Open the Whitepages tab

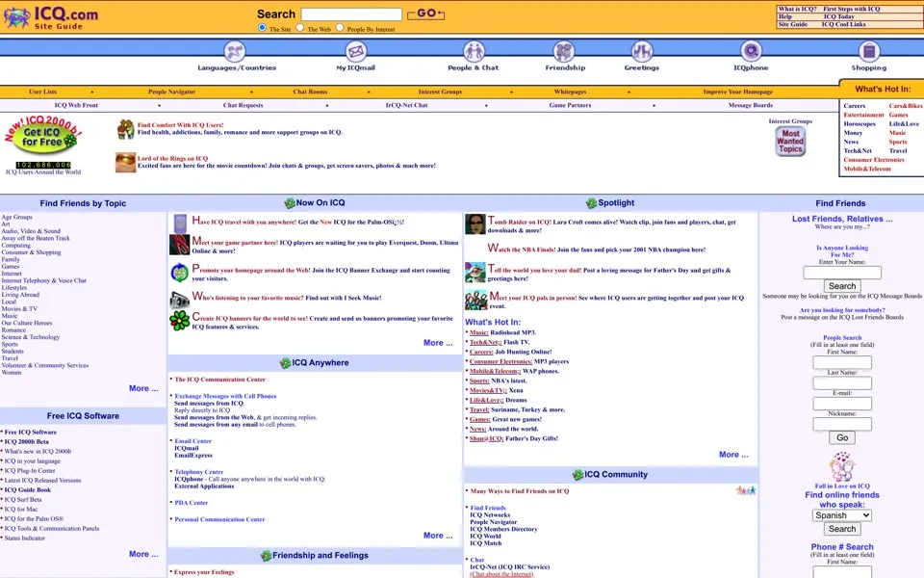(570, 92)
